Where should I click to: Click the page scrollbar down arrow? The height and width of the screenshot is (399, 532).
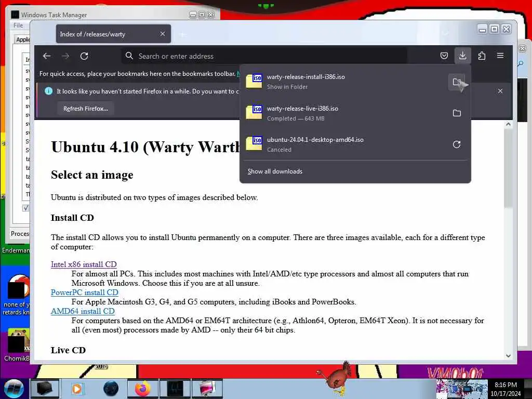click(508, 355)
